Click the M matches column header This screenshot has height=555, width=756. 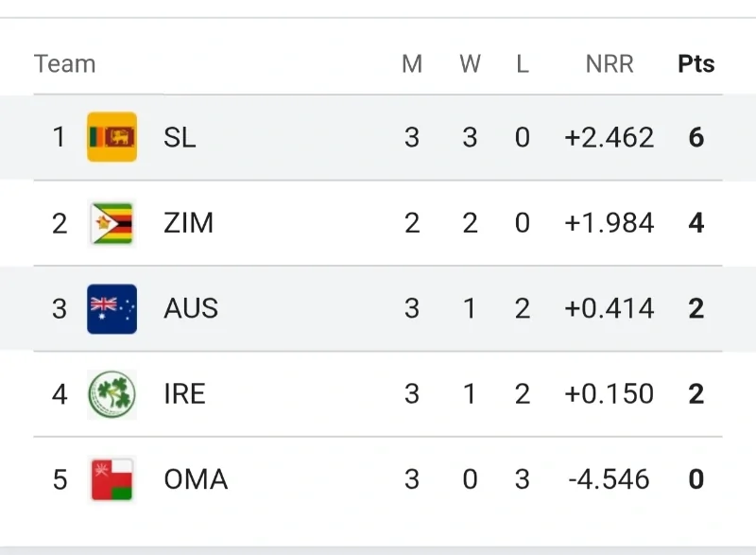(x=412, y=64)
